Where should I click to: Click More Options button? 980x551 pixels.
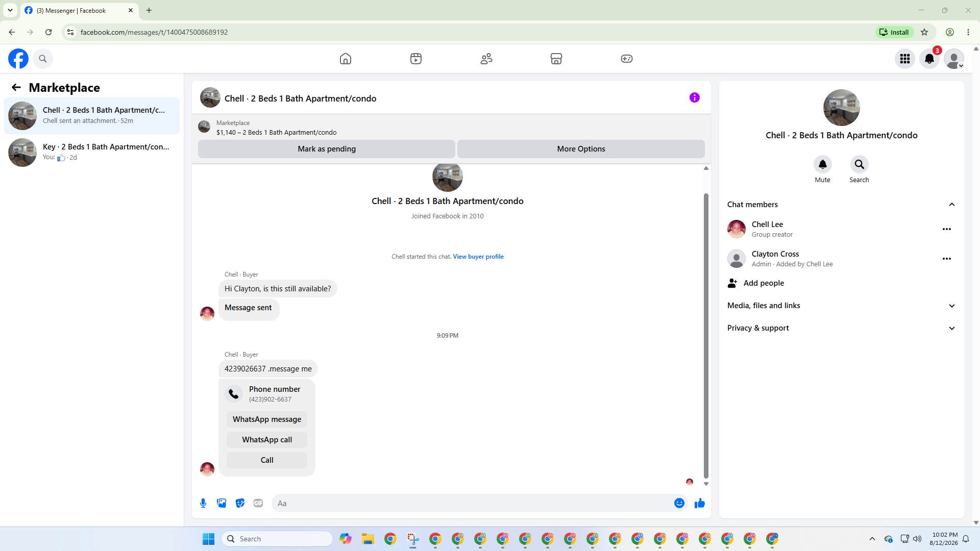click(x=581, y=149)
